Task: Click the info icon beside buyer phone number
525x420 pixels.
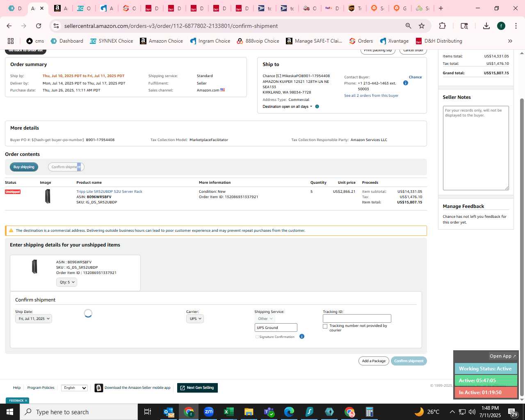Action: 406,83
